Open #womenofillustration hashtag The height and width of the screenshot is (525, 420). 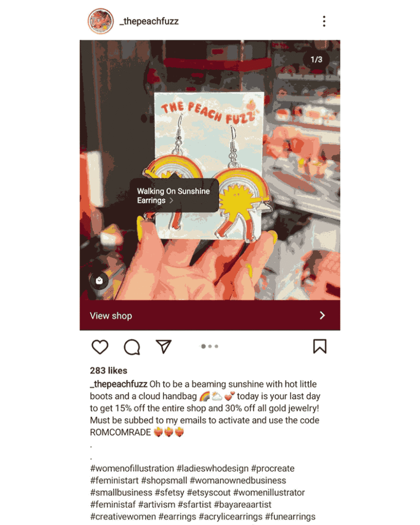(132, 469)
